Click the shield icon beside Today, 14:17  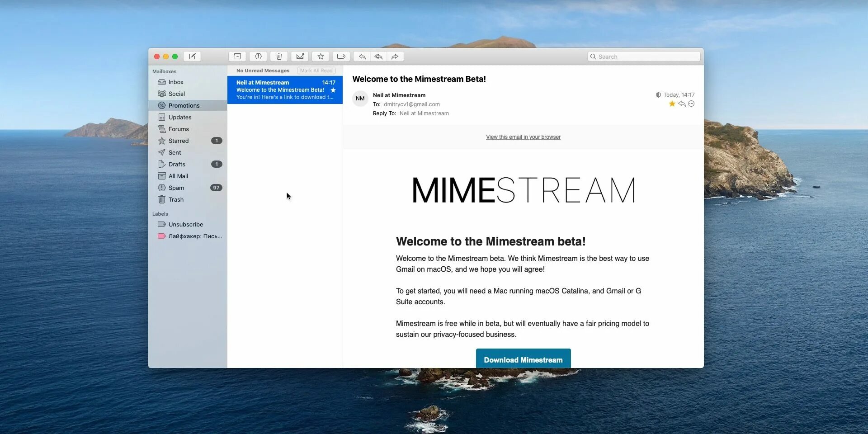click(x=658, y=95)
